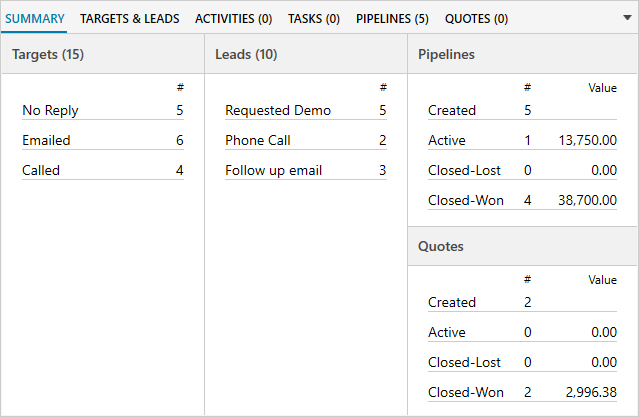Screen dimensions: 639x417
Task: Open the tab overflow dropdown arrow
Action: tap(626, 18)
